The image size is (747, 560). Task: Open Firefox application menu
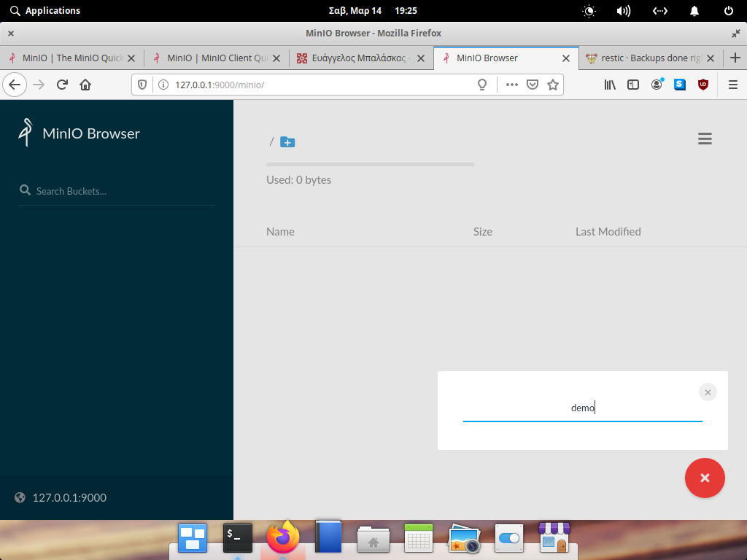733,85
